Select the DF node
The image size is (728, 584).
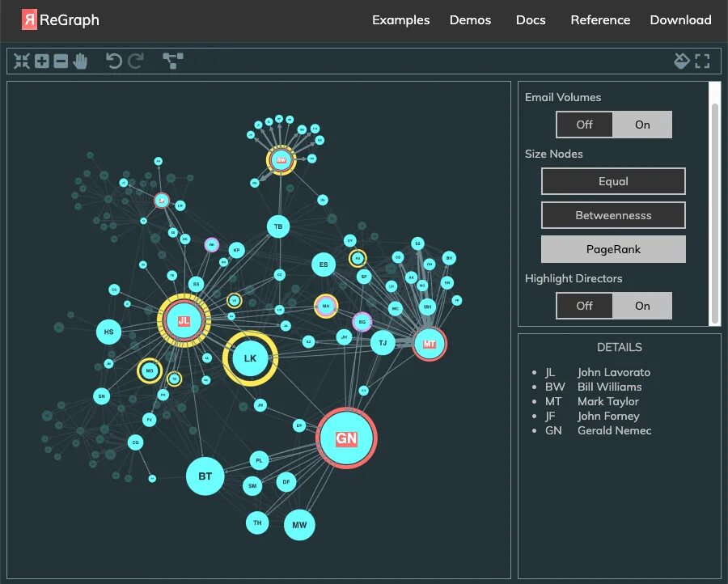point(286,482)
